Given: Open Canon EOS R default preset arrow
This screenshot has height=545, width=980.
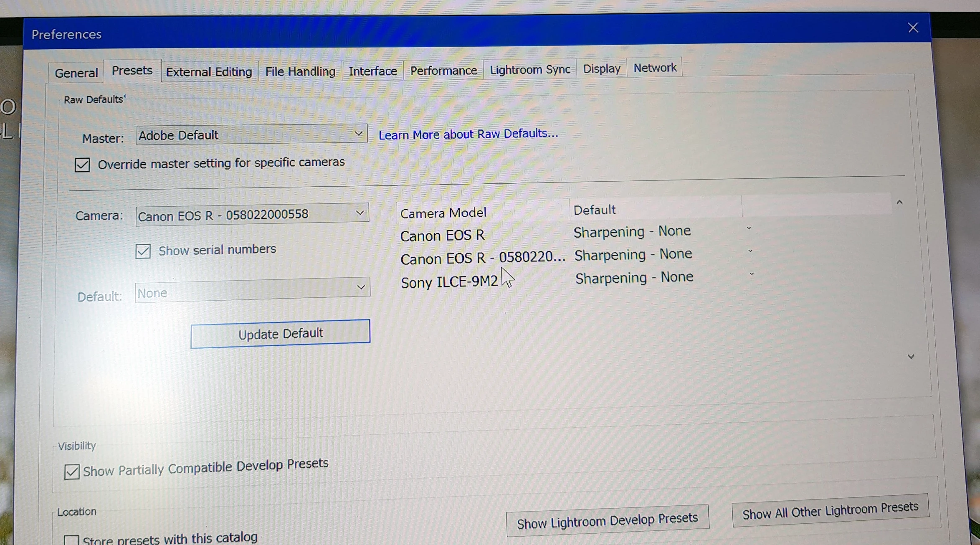Looking at the screenshot, I should coord(749,228).
